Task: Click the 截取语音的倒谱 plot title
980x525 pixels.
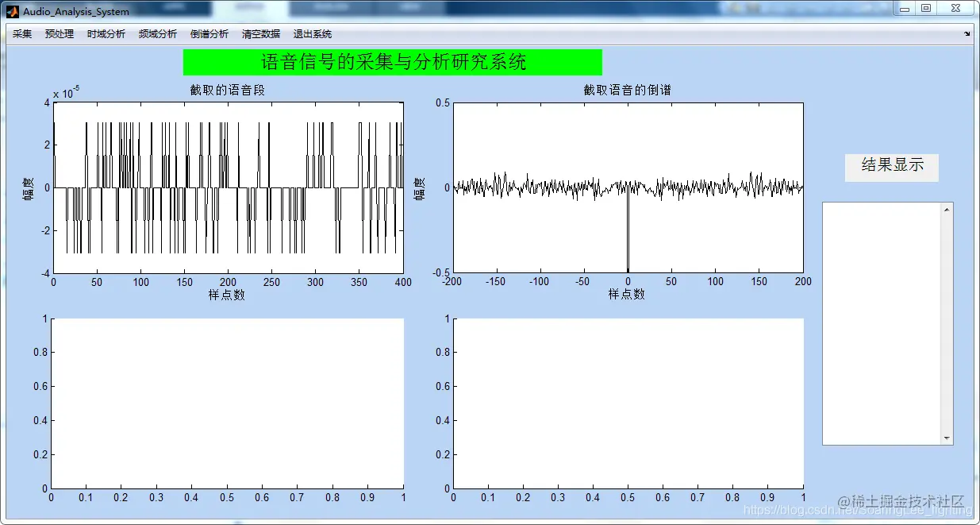Action: click(x=627, y=90)
